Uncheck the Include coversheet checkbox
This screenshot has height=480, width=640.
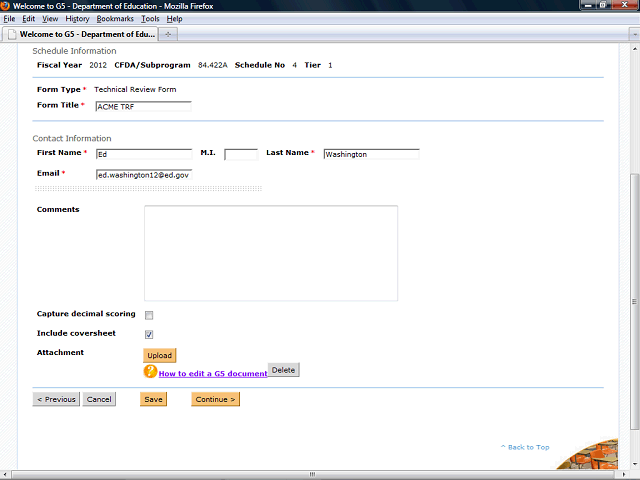(x=149, y=334)
